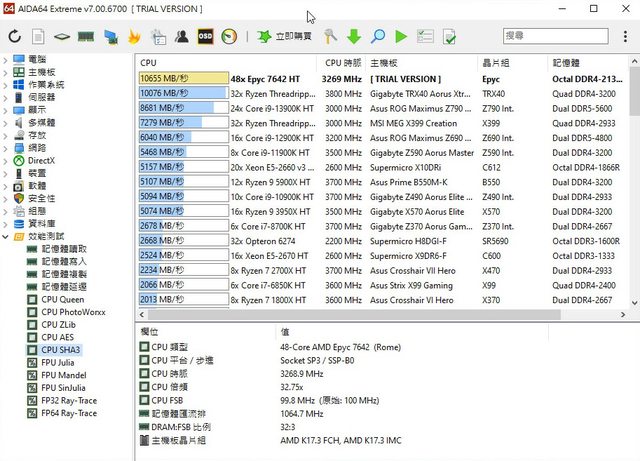The image size is (640, 461).
Task: Open the OSD panel icon
Action: click(205, 36)
